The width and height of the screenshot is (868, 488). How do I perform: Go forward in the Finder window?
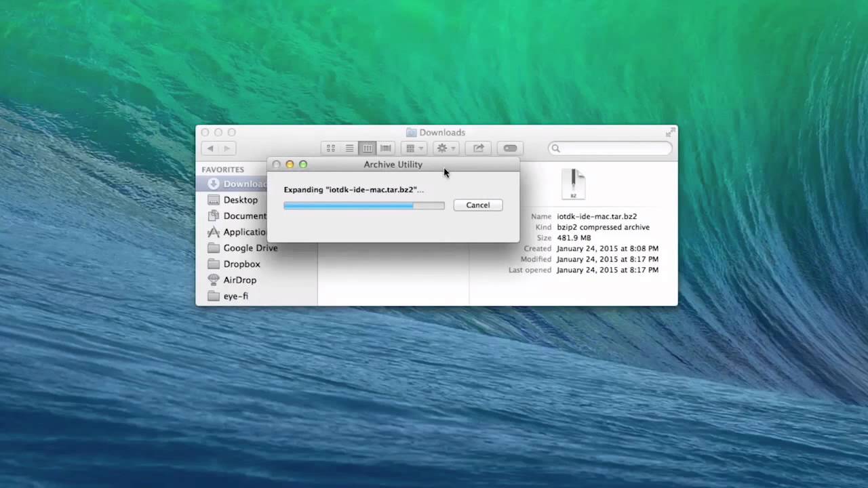(226, 148)
